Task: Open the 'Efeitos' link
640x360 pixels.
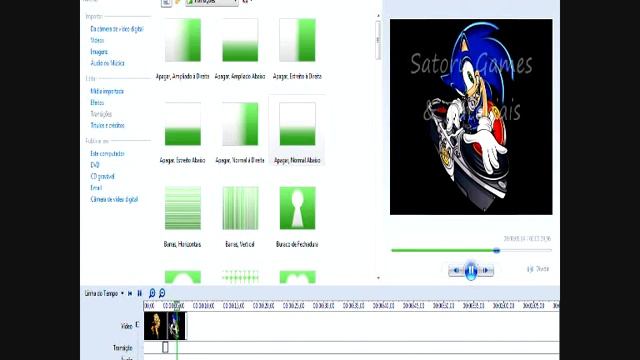Action: pos(97,103)
